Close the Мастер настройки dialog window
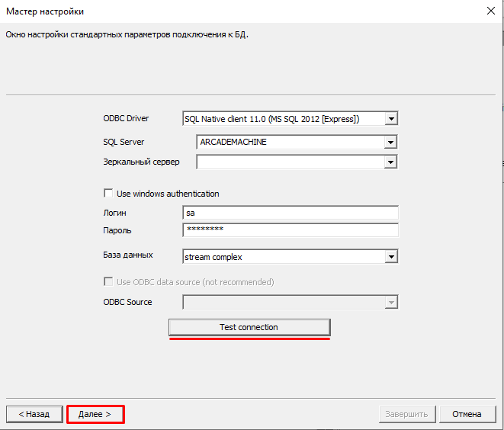The image size is (504, 430). tap(489, 11)
